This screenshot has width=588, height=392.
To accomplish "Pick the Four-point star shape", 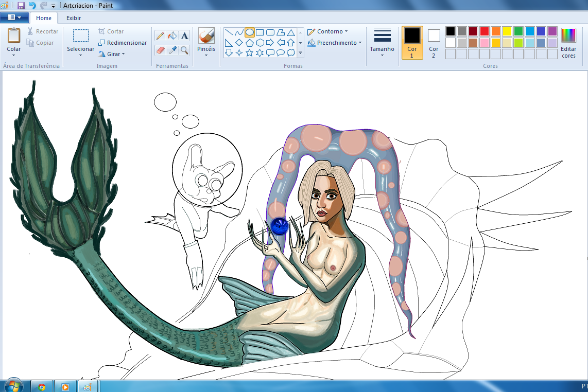I will coord(239,53).
